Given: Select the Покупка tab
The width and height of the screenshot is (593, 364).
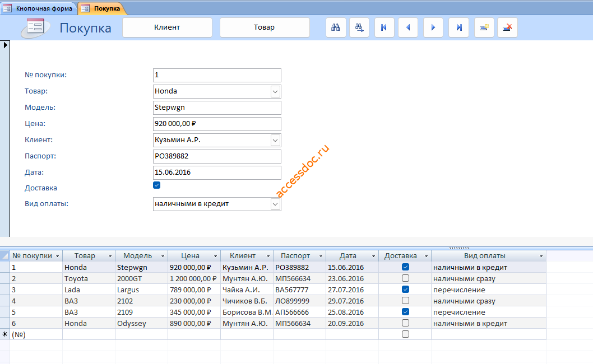Looking at the screenshot, I should [102, 8].
